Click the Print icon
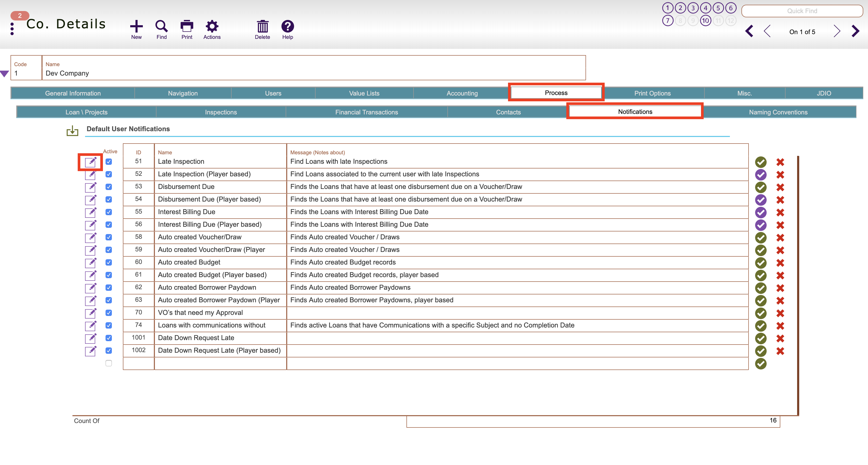Screen dimensions: 868x465 point(187,26)
